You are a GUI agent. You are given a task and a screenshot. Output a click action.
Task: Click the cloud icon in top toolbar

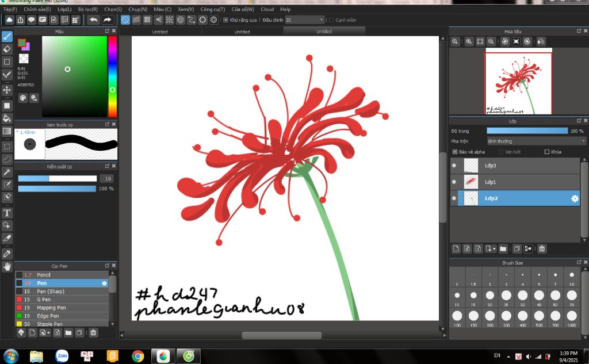coord(9,20)
